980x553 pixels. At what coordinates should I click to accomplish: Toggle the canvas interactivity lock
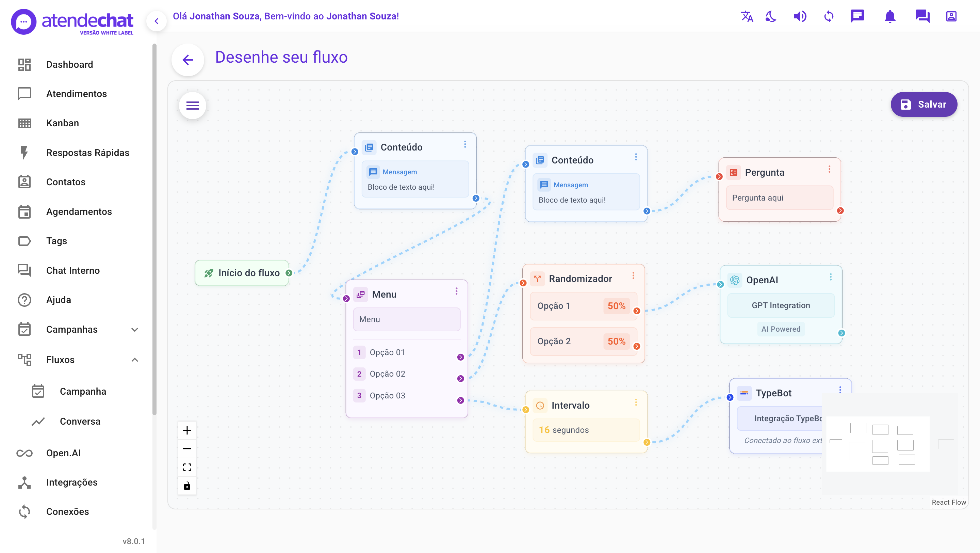tap(187, 486)
